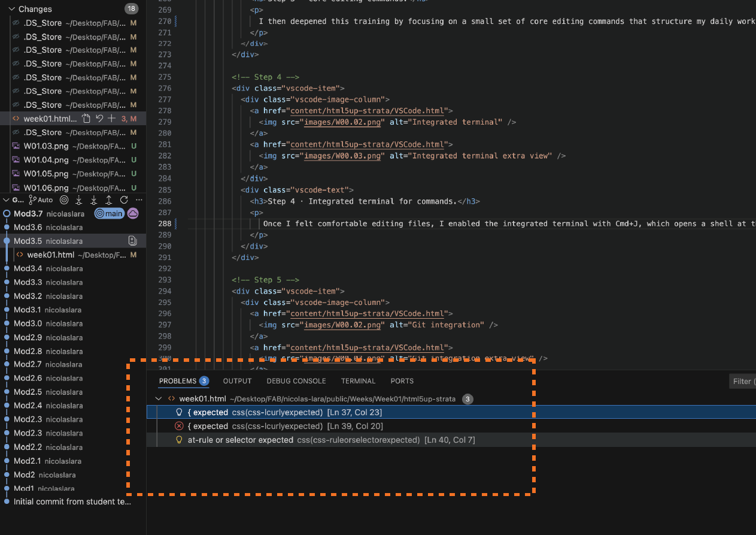The width and height of the screenshot is (756, 535).
Task: Open the TERMINAL tab
Action: (x=358, y=381)
